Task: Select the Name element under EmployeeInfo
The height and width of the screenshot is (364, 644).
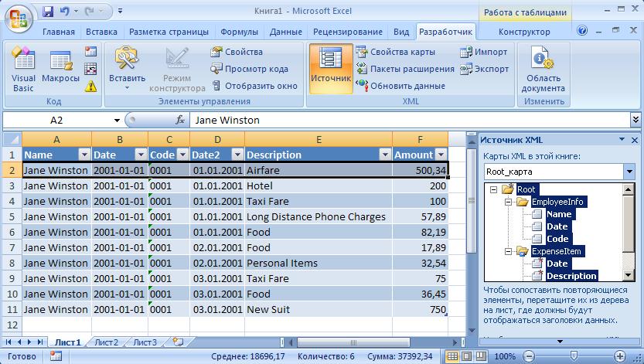Action: [558, 214]
